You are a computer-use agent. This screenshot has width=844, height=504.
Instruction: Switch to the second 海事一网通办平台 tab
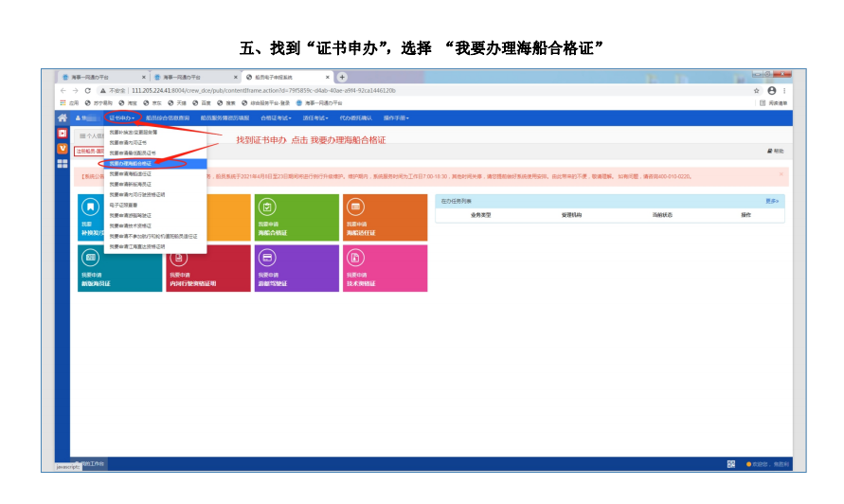click(195, 77)
